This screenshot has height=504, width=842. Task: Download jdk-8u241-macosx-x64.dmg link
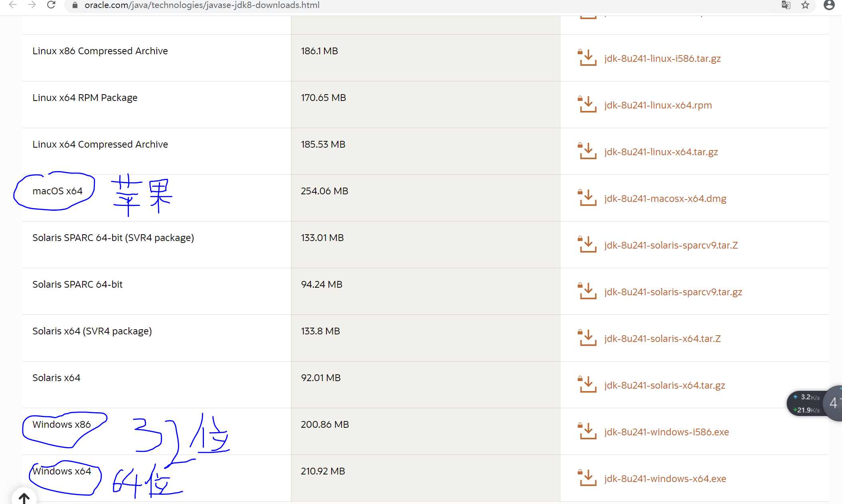click(x=665, y=199)
